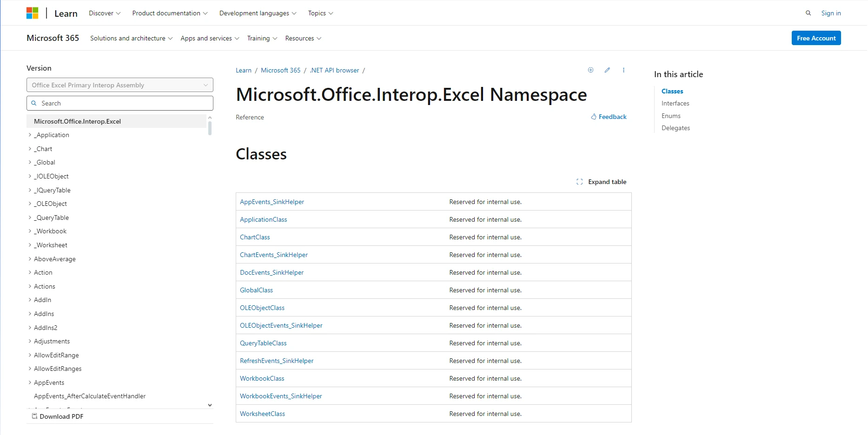
Task: Click the Microsoft logo icon
Action: coord(33,13)
